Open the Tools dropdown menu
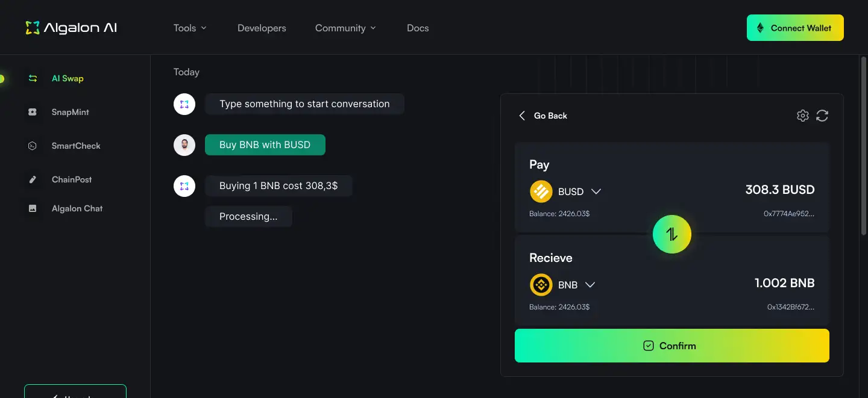Viewport: 868px width, 398px height. (x=190, y=28)
